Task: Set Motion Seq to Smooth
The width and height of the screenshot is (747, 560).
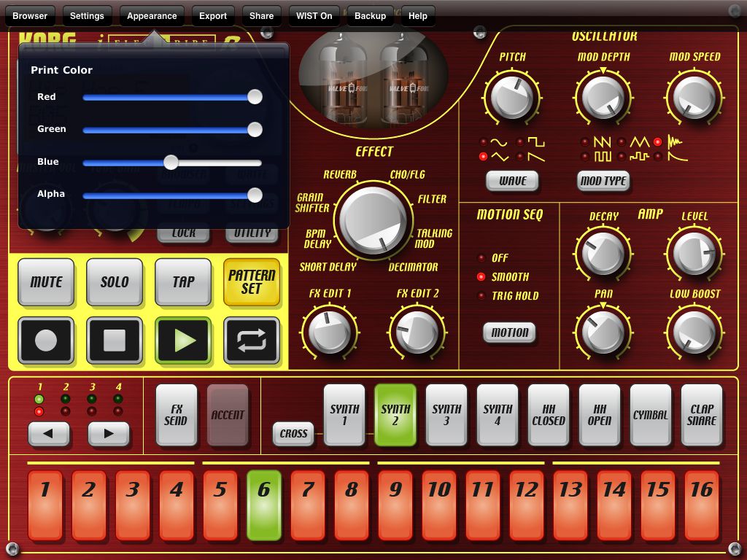Action: click(481, 276)
